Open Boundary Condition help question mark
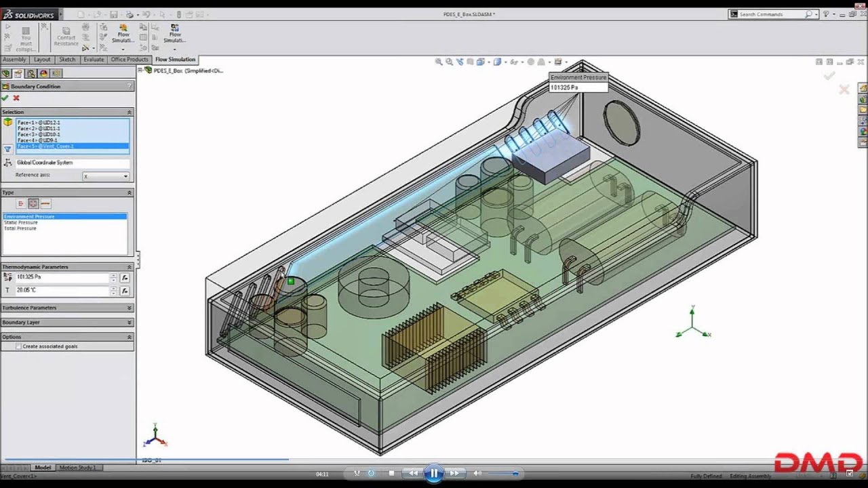Screen dimensions: 868x488 (x=129, y=86)
